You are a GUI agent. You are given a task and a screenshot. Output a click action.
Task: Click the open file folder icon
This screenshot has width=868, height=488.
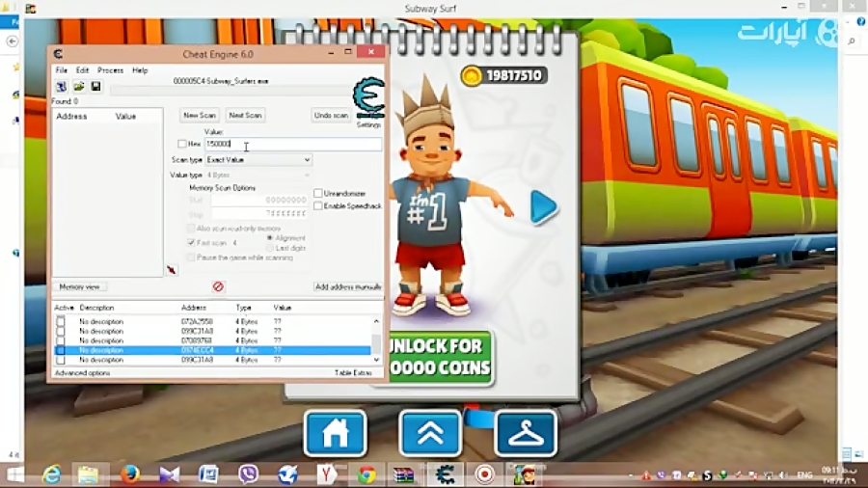pos(78,87)
